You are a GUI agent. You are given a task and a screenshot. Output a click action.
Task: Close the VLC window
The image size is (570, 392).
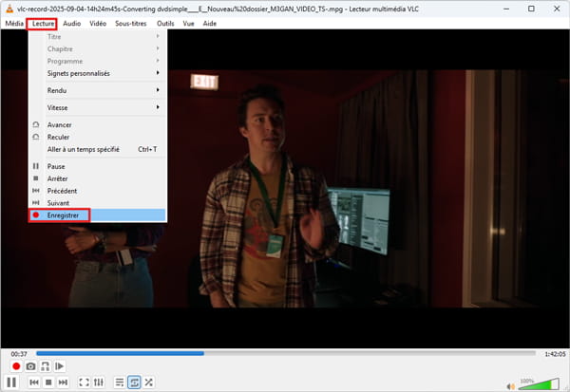coord(557,9)
